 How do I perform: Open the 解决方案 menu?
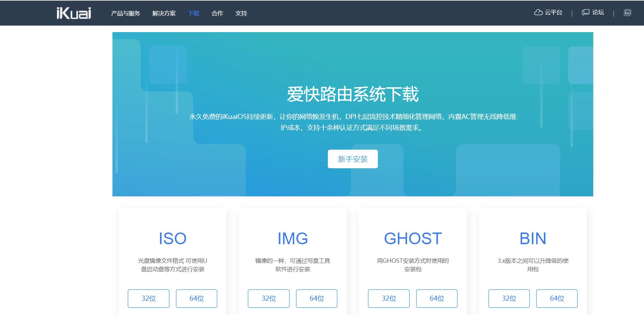(x=164, y=14)
